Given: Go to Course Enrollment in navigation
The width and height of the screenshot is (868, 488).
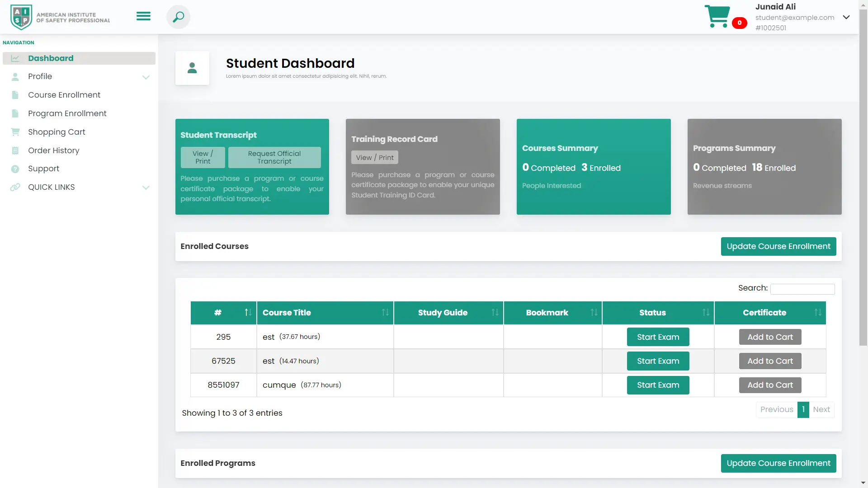Looking at the screenshot, I should pos(64,95).
